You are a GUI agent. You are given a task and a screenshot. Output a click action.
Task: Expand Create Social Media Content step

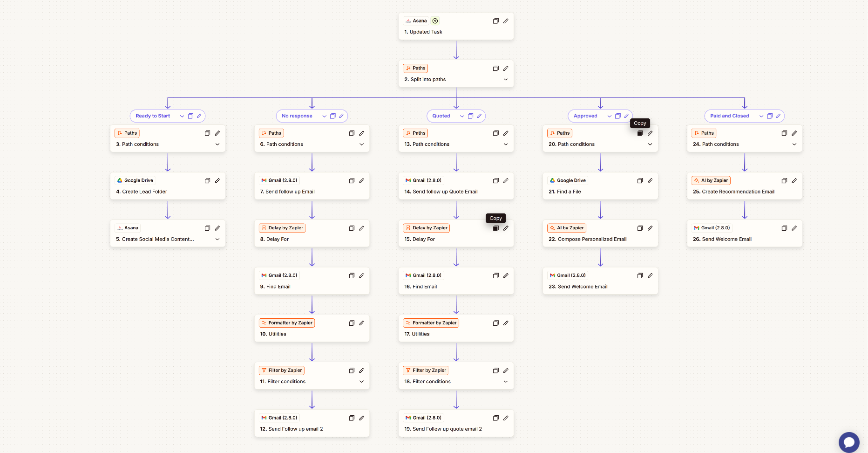tap(217, 240)
